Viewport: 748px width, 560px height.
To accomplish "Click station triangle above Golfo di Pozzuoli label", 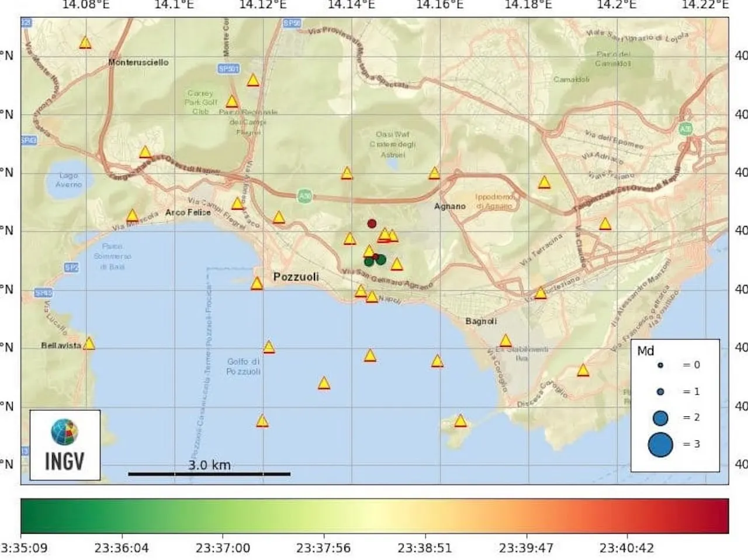I will click(269, 347).
